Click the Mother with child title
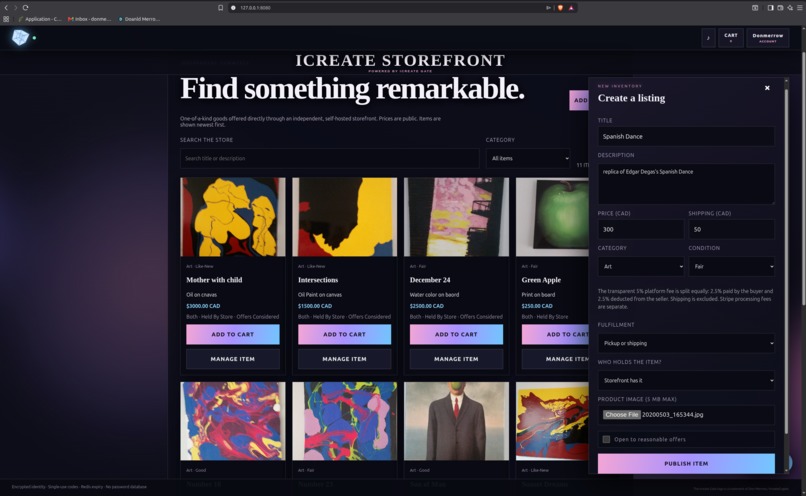This screenshot has width=806, height=496. [x=214, y=280]
